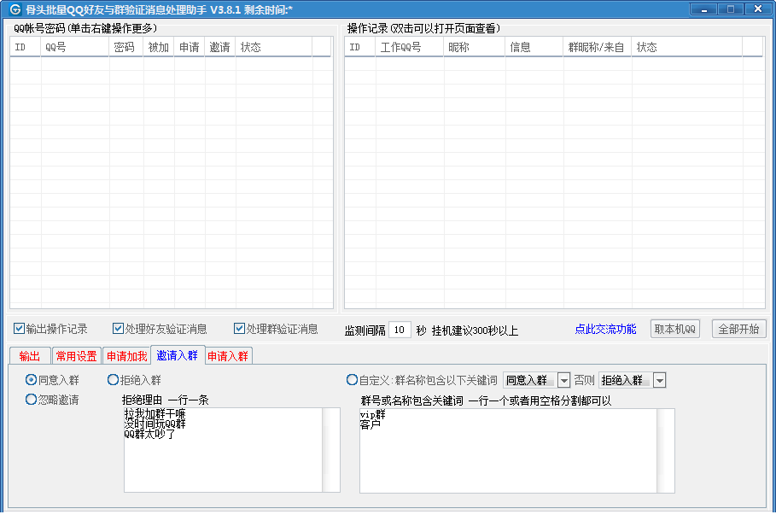
Task: Open the 点此交流功能 link
Action: (x=605, y=329)
